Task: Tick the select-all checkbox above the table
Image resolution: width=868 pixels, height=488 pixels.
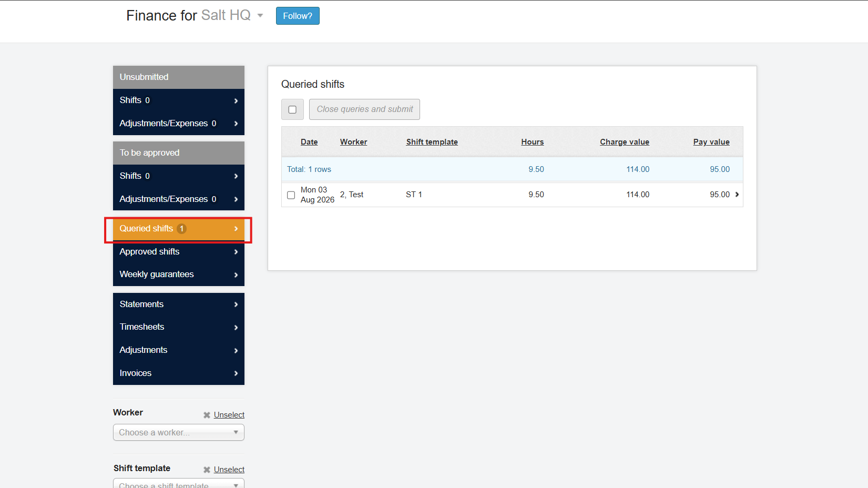Action: (292, 109)
